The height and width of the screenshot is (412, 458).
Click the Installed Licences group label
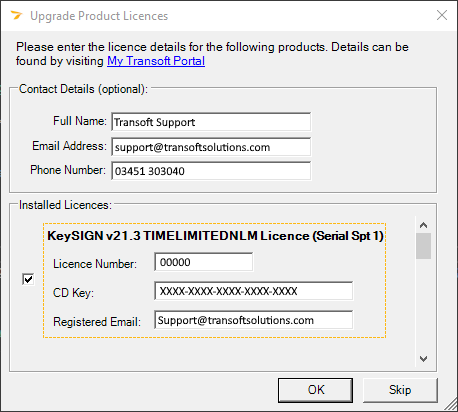tap(65, 205)
